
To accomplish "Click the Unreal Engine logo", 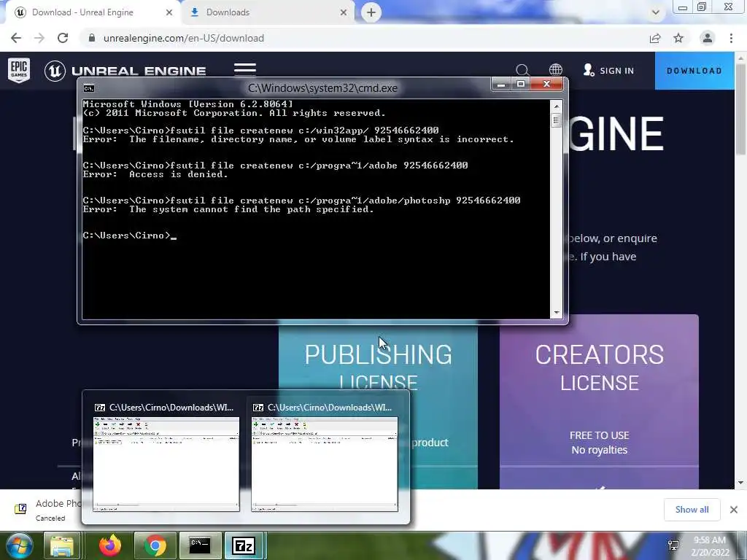I will (125, 71).
